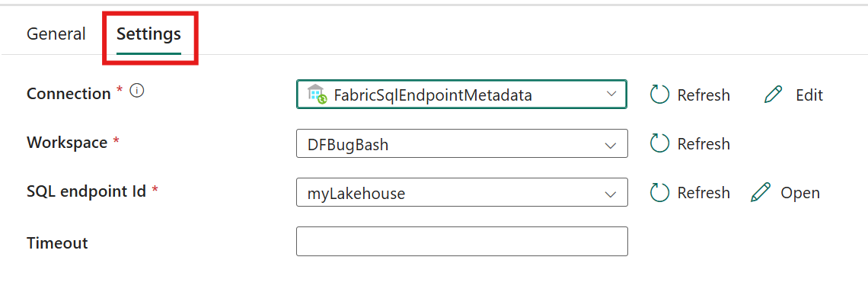This screenshot has width=868, height=305.
Task: Select the Settings tab
Action: [x=148, y=34]
